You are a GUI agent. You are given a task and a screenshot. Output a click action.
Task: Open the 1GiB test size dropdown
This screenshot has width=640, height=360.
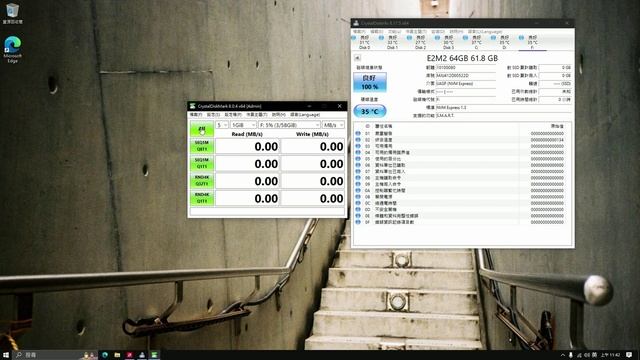pyautogui.click(x=243, y=125)
